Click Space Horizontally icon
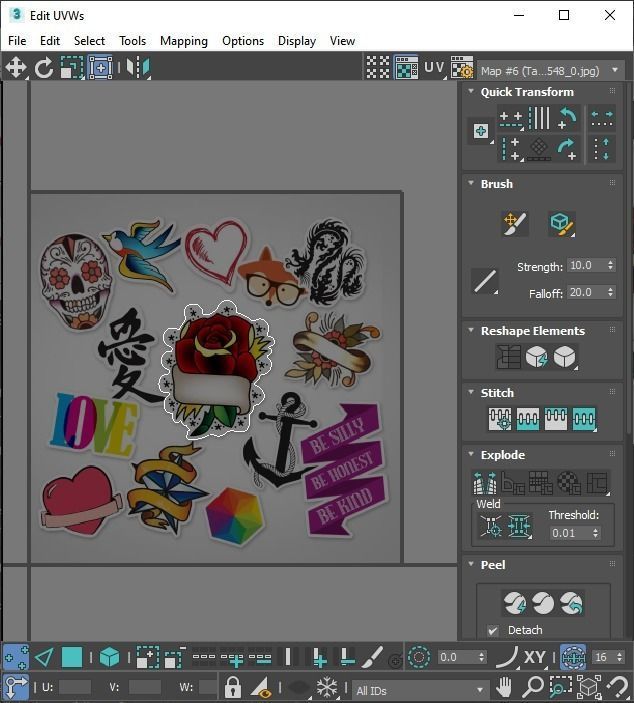634x703 pixels. click(601, 119)
